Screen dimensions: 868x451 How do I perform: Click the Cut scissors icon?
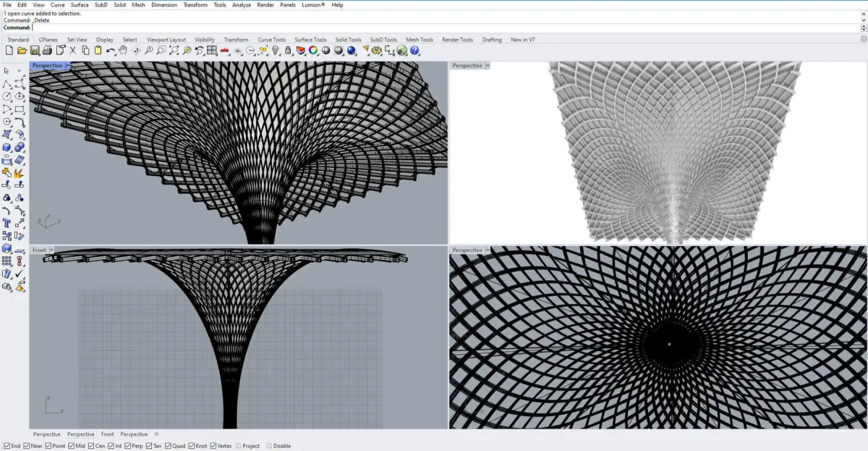pyautogui.click(x=72, y=51)
